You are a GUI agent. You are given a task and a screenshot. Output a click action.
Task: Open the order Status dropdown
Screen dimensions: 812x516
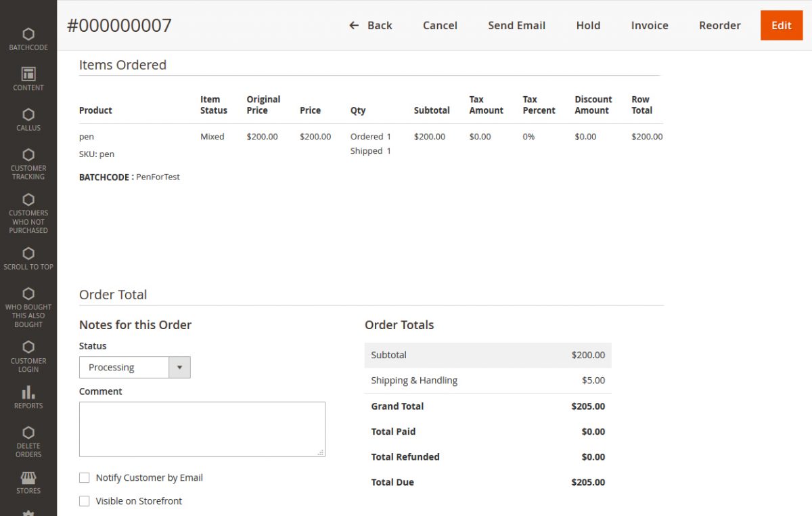(x=181, y=367)
